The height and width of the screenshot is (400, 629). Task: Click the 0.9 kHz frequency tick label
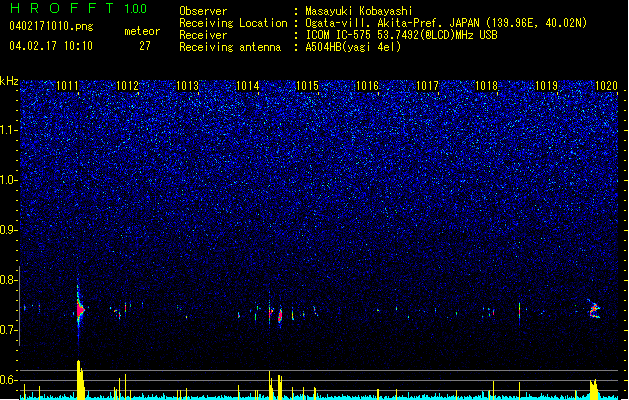point(9,230)
